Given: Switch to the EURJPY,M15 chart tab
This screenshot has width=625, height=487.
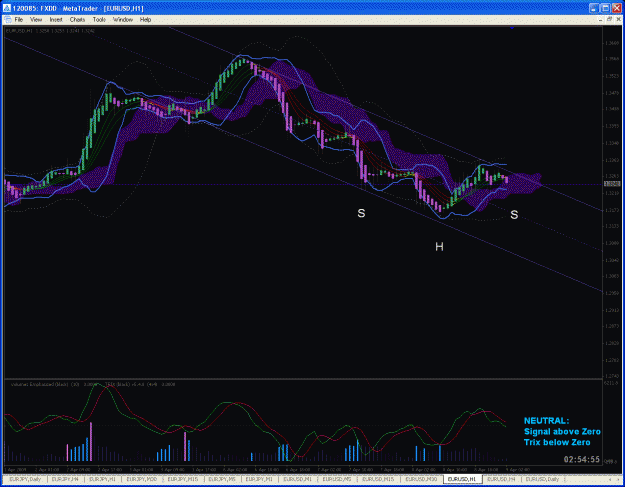Looking at the screenshot, I should 183,479.
